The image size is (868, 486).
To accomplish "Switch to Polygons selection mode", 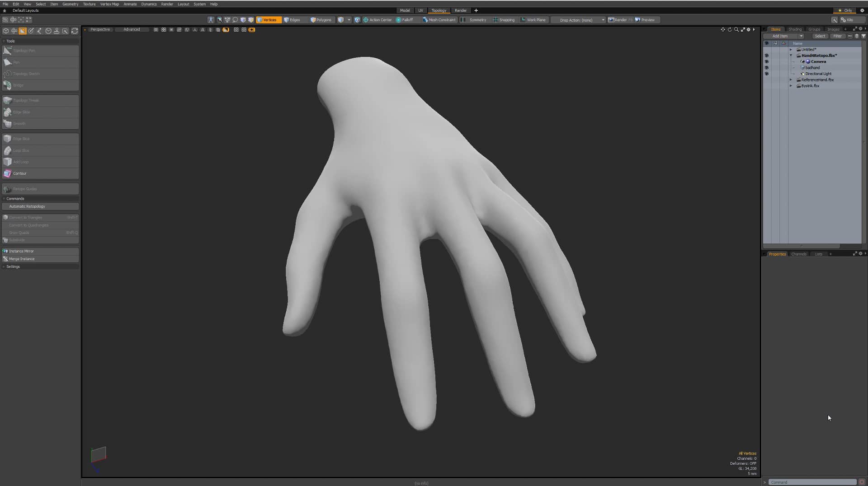I will click(321, 20).
